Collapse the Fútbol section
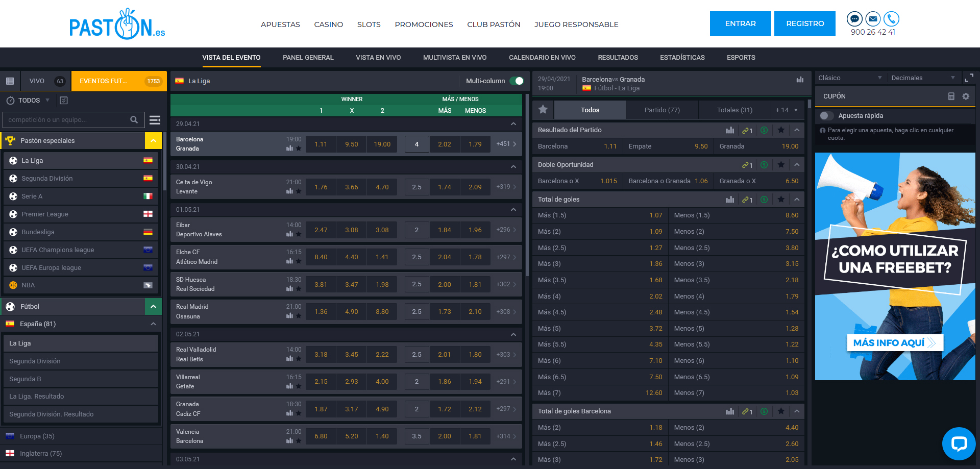The image size is (980, 469). click(153, 306)
